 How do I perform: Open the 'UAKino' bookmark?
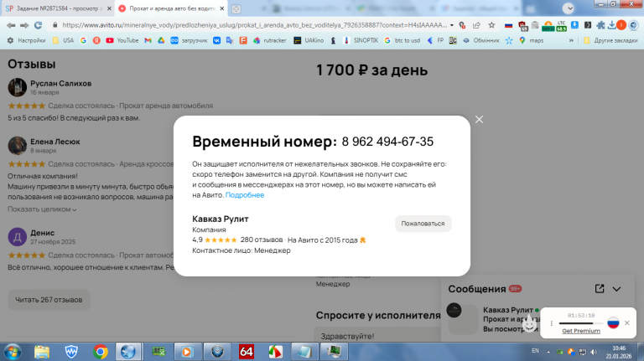[x=309, y=40]
